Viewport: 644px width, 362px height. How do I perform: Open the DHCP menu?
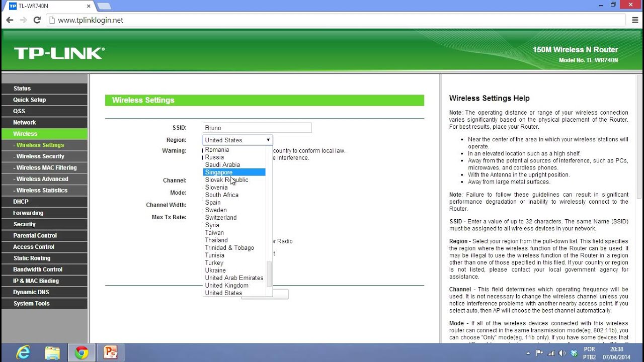pos(44,202)
